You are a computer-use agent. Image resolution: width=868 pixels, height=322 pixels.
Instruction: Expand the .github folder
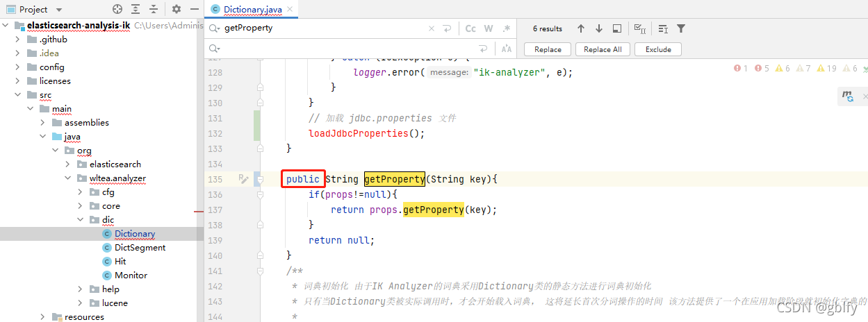pos(19,40)
